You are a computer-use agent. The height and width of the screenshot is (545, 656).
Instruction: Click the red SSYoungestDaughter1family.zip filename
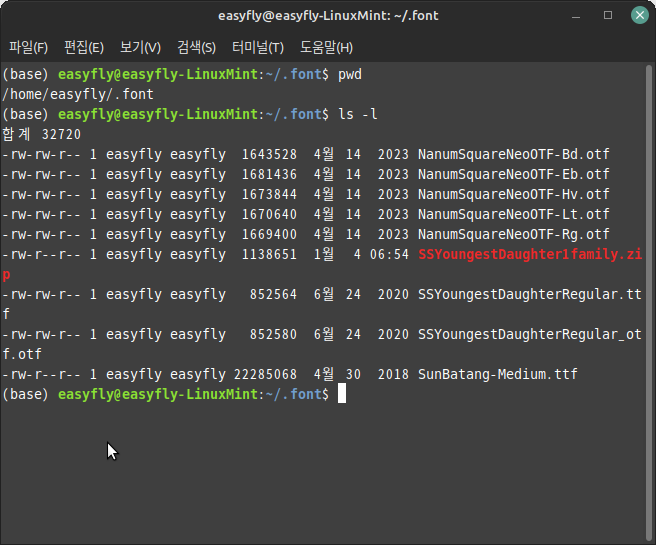point(530,254)
